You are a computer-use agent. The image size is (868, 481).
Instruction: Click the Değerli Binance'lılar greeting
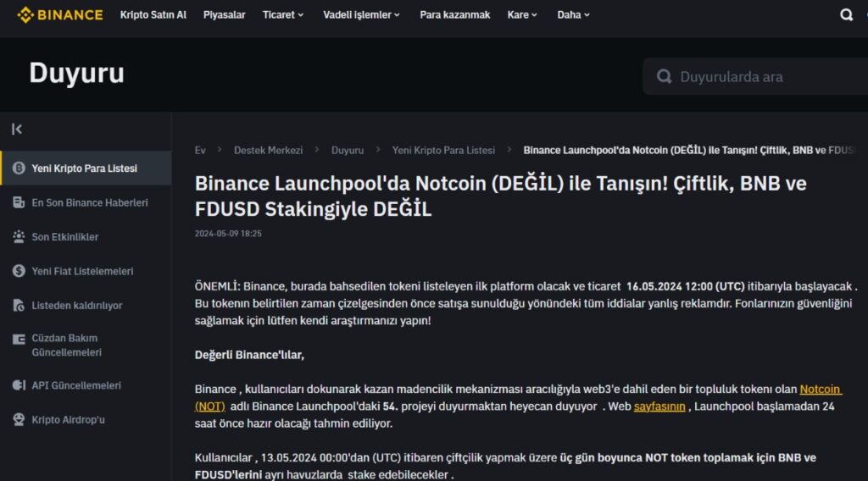click(x=249, y=355)
